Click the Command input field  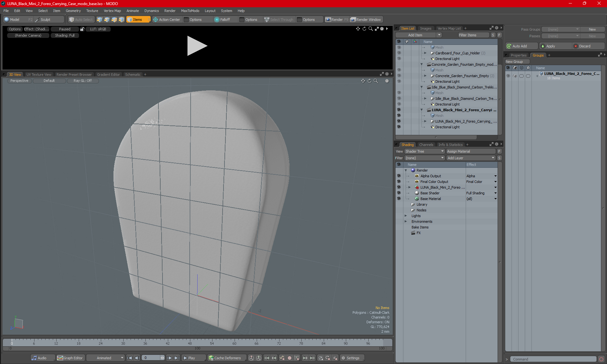[x=553, y=359]
